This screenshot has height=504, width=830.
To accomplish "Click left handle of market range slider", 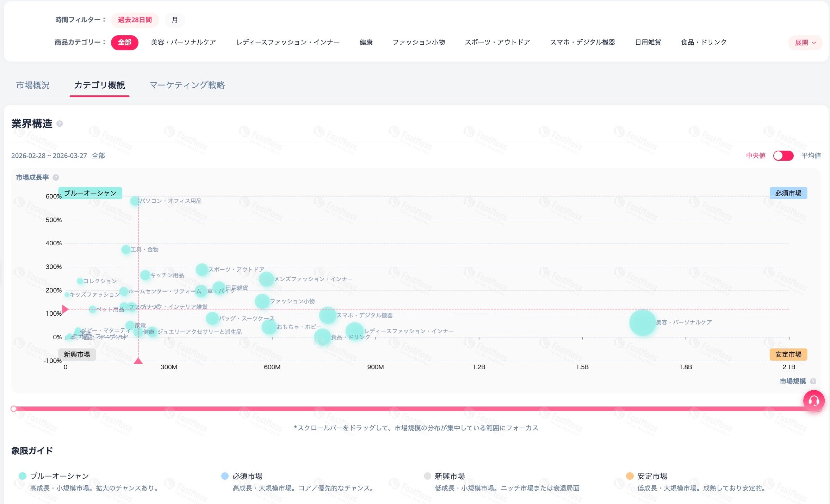I will tap(14, 409).
